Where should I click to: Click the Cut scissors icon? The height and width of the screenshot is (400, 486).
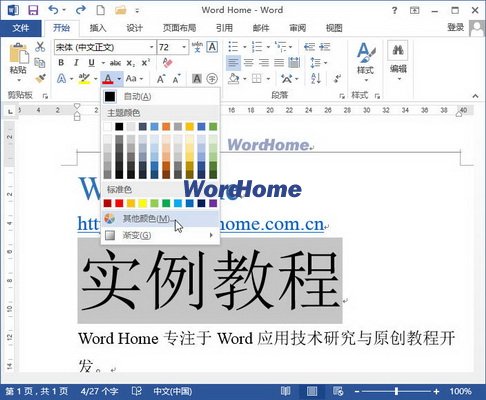tap(40, 47)
